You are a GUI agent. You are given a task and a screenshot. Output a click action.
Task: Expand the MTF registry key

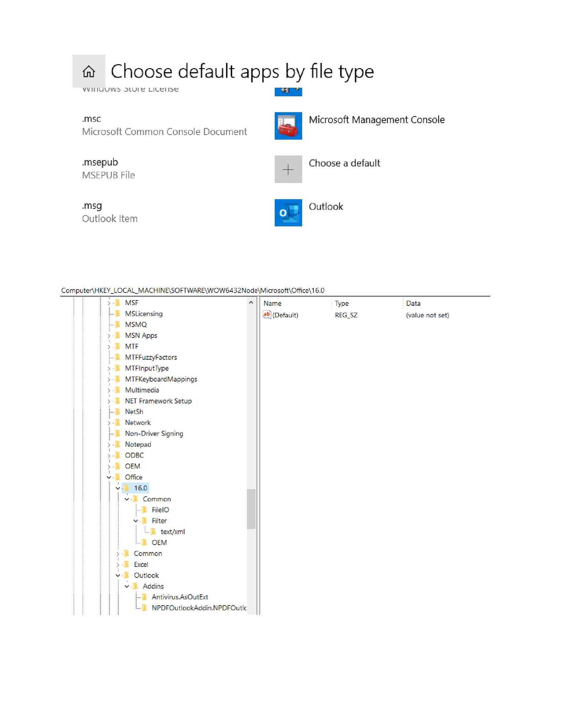pos(109,347)
